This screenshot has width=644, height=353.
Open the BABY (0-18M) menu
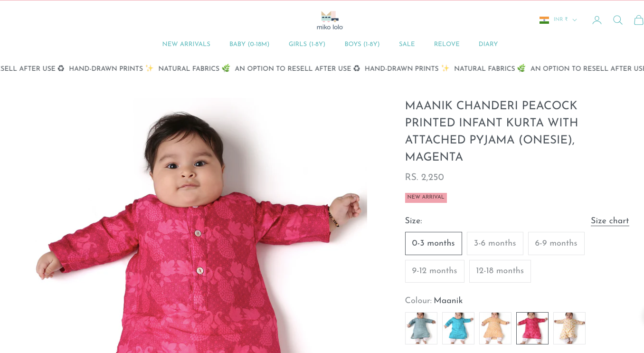coord(249,44)
